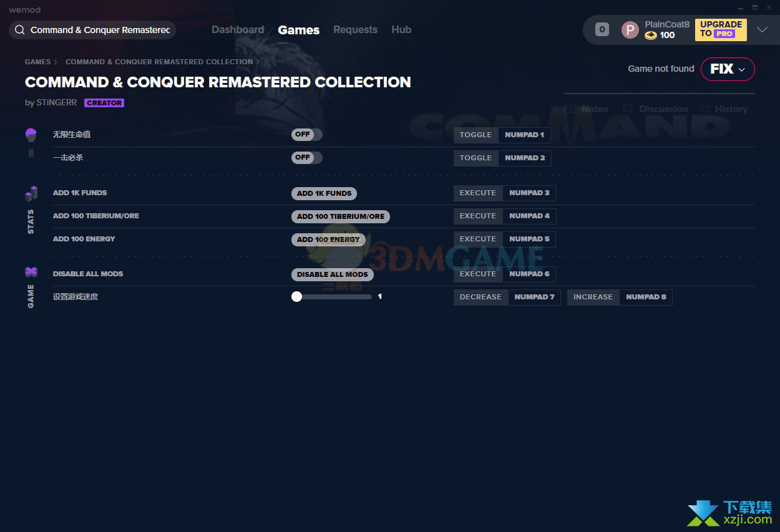Click EXECUTE label for ADD 1K FUNDS

[478, 193]
